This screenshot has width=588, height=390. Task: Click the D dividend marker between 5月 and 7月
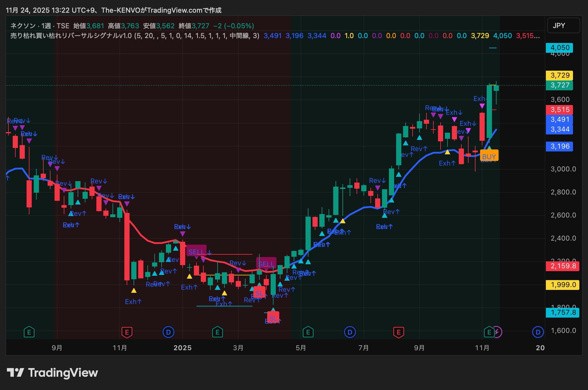[x=350, y=332]
